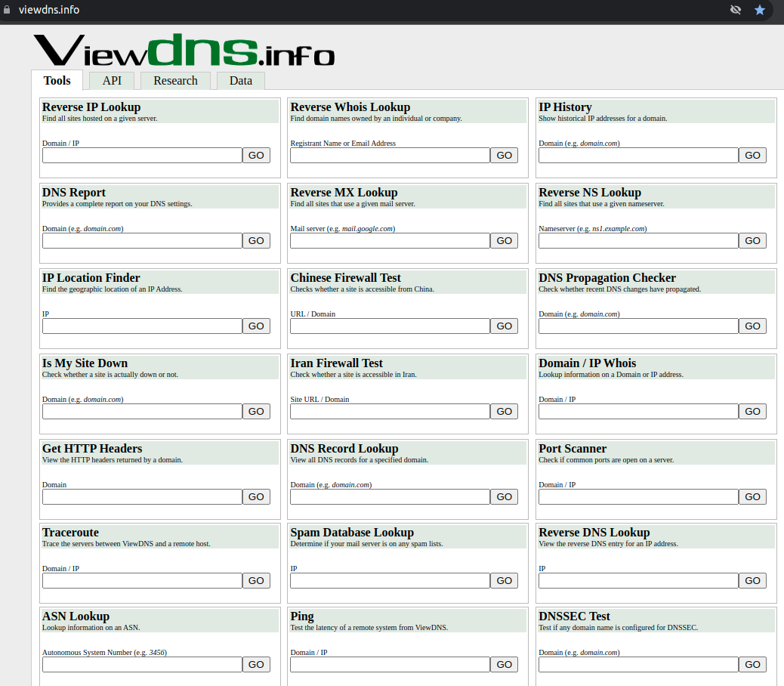Focus the Reverse IP Lookup Domain / IP field
The height and width of the screenshot is (686, 784).
(x=142, y=155)
